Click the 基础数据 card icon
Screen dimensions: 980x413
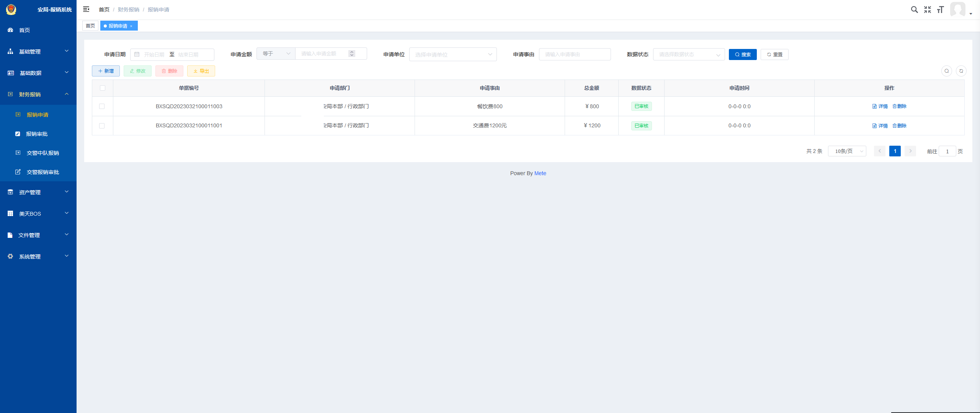coord(11,73)
